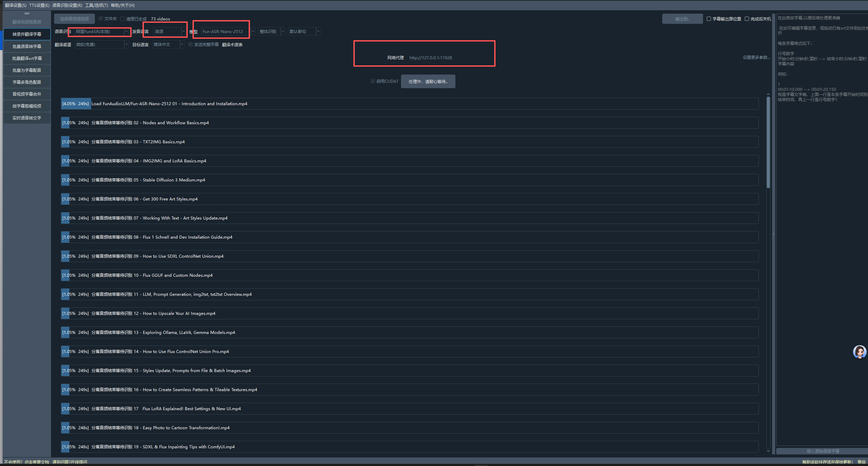This screenshot has height=466, width=868.
Task: Click the 设置更多参数 link
Action: pyautogui.click(x=756, y=58)
